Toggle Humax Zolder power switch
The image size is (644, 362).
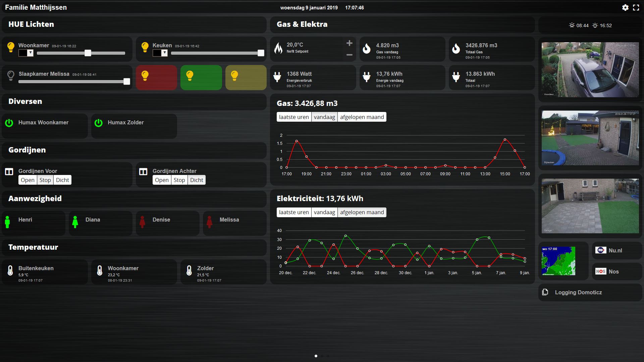tap(98, 123)
